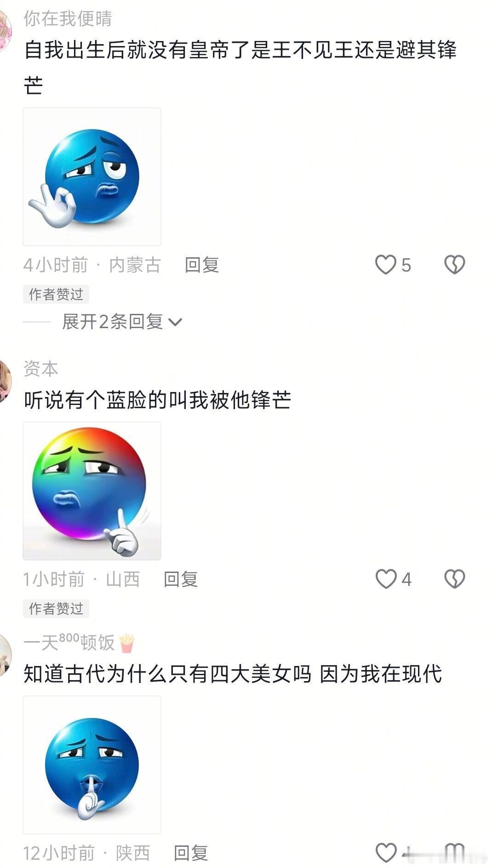Open avatar of user 资本
This screenshot has width=492, height=868.
click(5, 382)
